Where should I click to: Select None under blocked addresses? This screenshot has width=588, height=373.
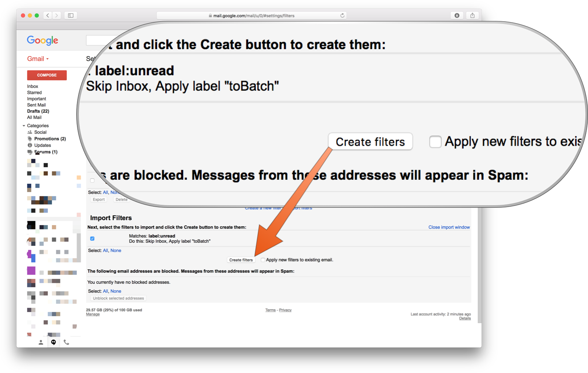tap(116, 291)
